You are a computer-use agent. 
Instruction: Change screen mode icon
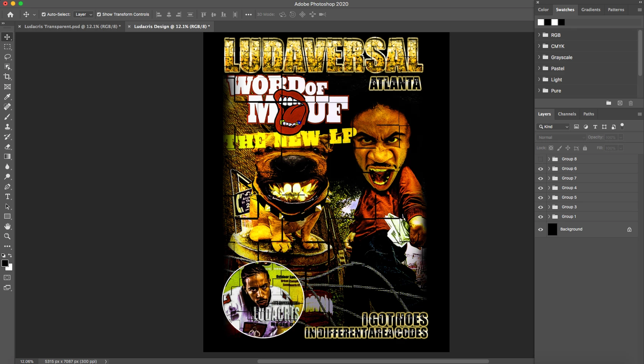(x=7, y=288)
